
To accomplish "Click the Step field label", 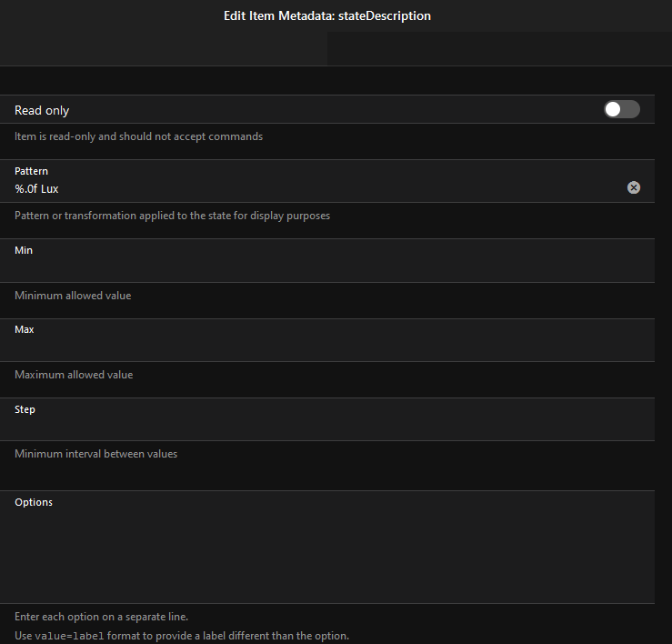I will (25, 409).
